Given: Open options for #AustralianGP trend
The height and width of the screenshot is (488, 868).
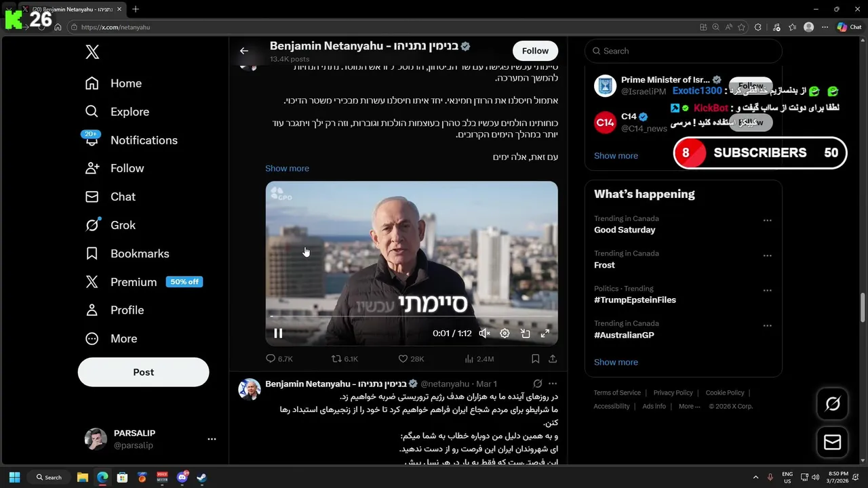Looking at the screenshot, I should pyautogui.click(x=768, y=326).
